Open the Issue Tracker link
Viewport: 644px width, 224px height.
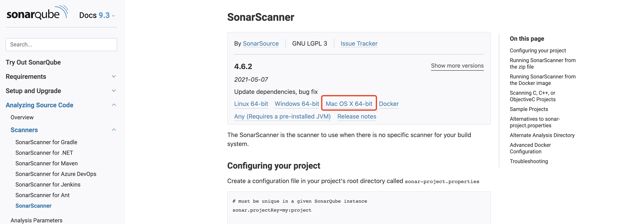(359, 43)
